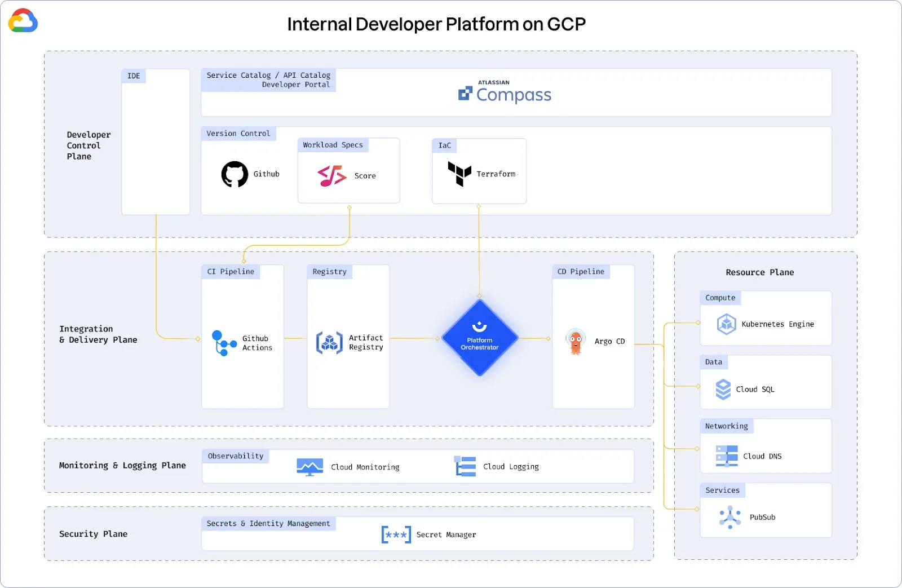
Task: Open the Atlassian Compass logo
Action: click(505, 91)
